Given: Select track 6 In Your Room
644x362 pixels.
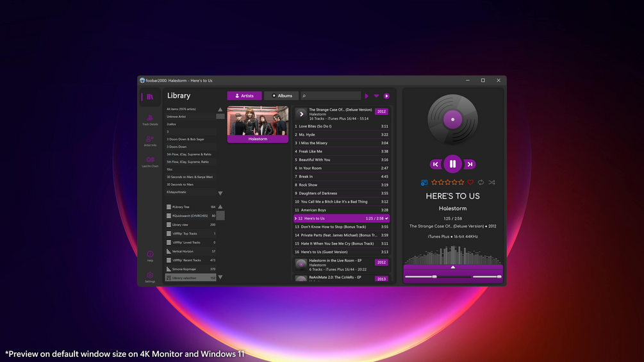Looking at the screenshot, I should (342, 169).
